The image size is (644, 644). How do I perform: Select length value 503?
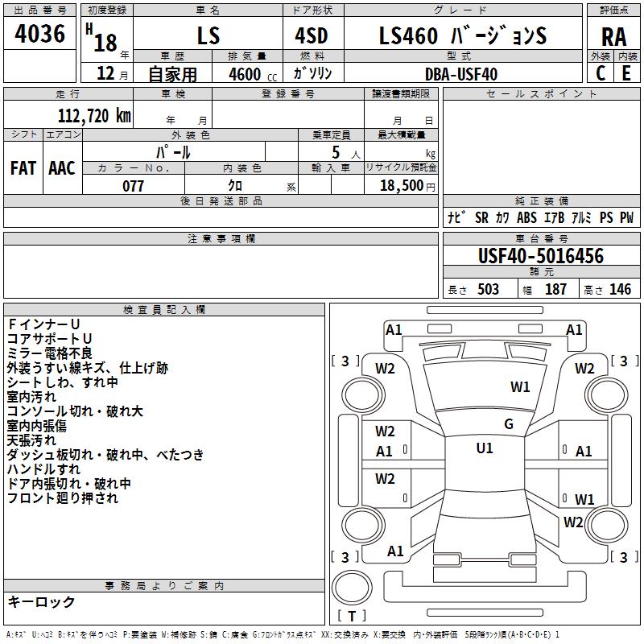point(488,289)
